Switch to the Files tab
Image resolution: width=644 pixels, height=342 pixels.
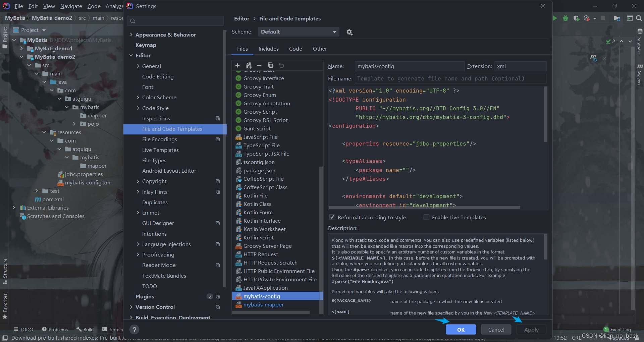[x=242, y=49]
